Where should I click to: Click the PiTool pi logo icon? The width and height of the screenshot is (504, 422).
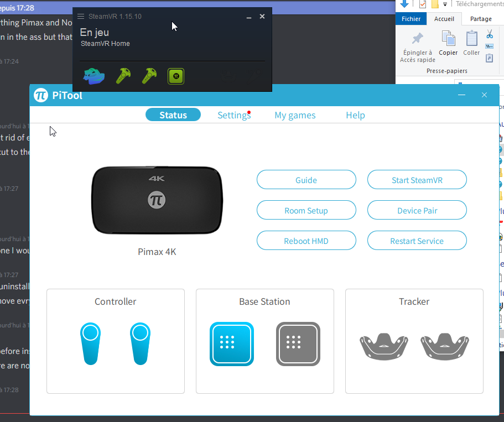[41, 95]
